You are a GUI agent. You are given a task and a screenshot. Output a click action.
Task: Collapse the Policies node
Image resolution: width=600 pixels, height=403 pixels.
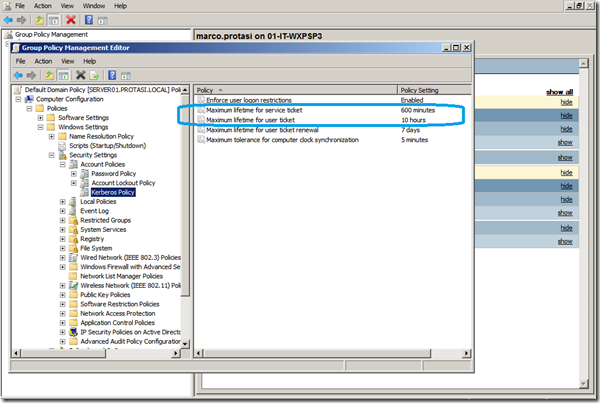coord(29,109)
